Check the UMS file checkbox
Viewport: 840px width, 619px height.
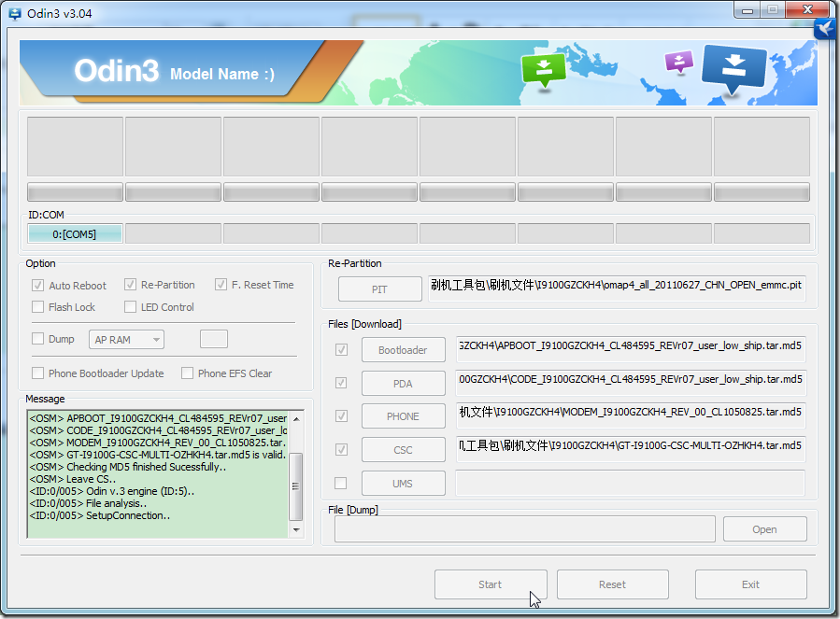[x=340, y=483]
